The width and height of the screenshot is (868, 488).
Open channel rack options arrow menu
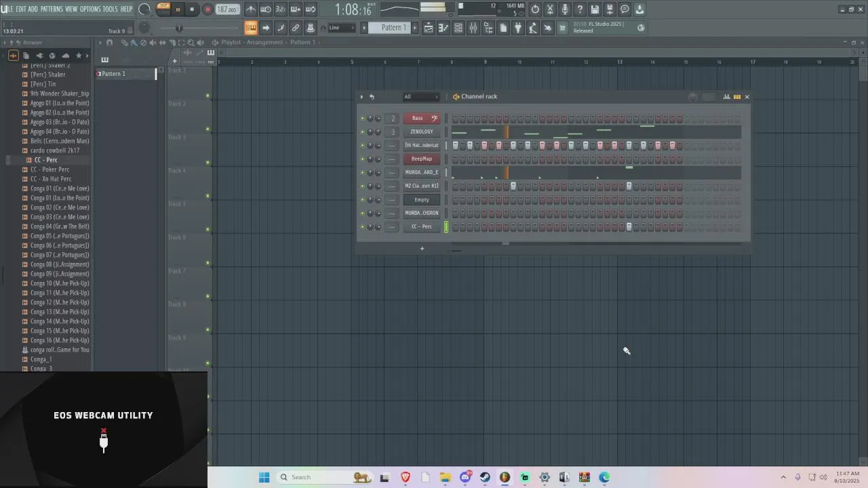[361, 97]
